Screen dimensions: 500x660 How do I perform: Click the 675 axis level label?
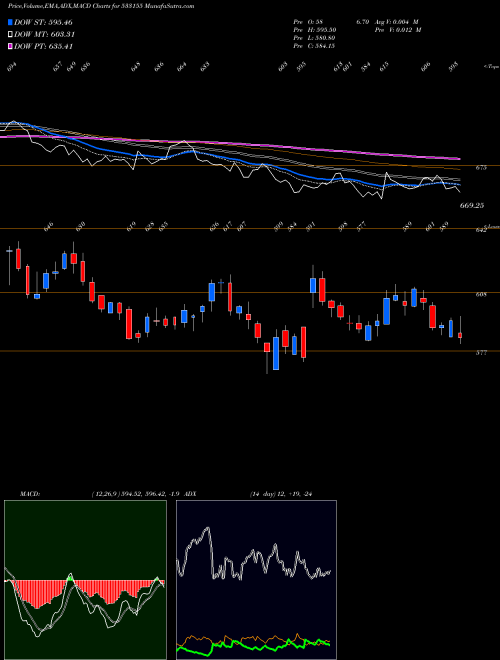click(481, 168)
